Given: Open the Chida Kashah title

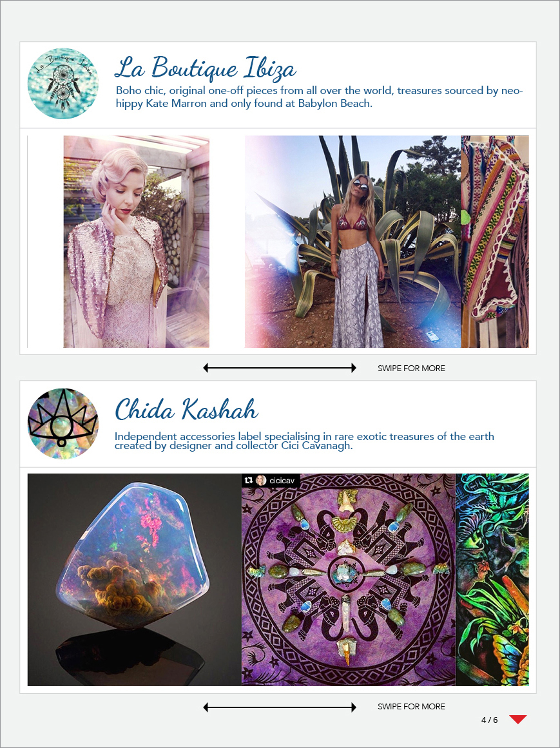Looking at the screenshot, I should point(186,409).
